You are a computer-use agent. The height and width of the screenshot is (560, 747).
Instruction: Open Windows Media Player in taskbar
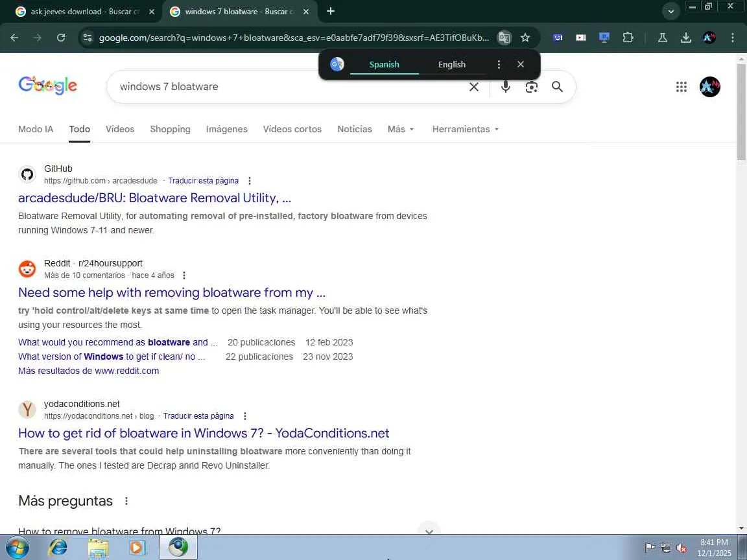click(137, 548)
